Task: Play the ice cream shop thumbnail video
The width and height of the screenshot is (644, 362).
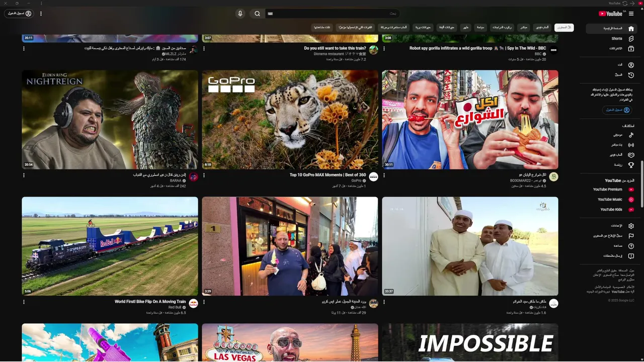Action: [290, 246]
